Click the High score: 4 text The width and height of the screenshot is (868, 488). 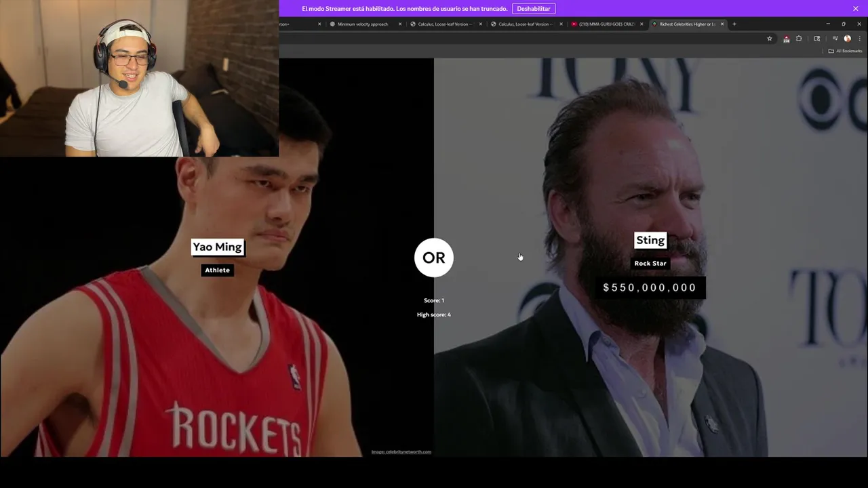coord(434,314)
